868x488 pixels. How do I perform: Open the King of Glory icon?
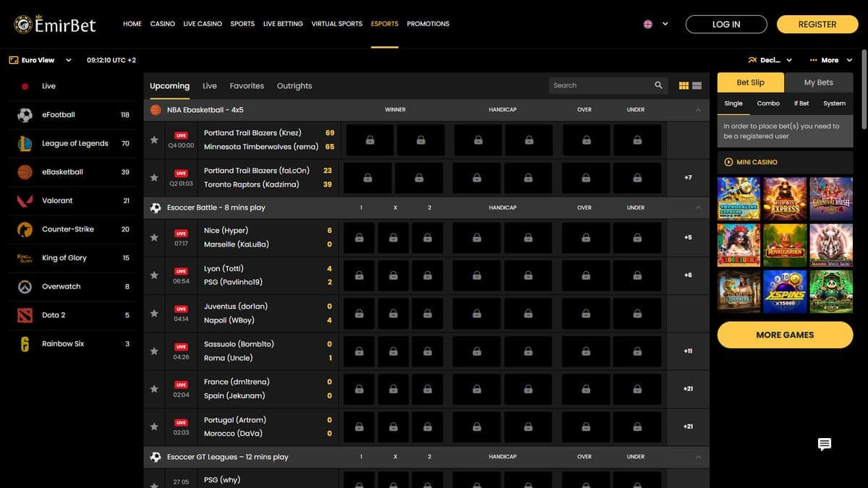click(x=25, y=258)
